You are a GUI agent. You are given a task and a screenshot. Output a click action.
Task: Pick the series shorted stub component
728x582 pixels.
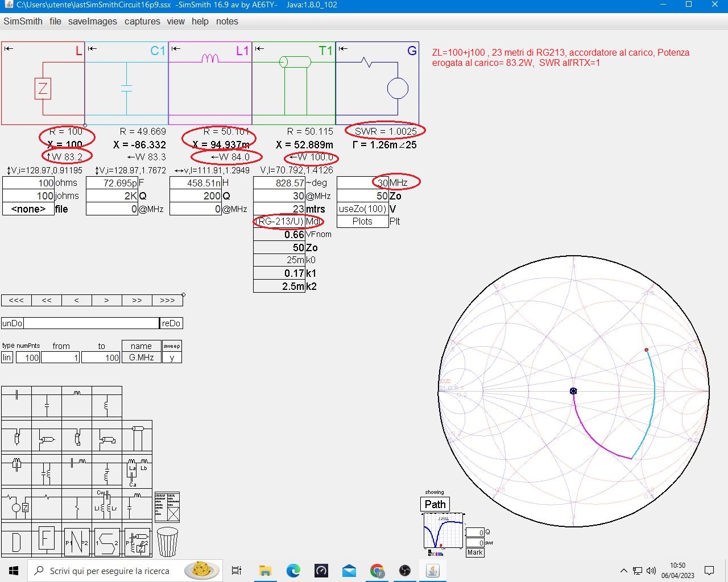point(77,438)
